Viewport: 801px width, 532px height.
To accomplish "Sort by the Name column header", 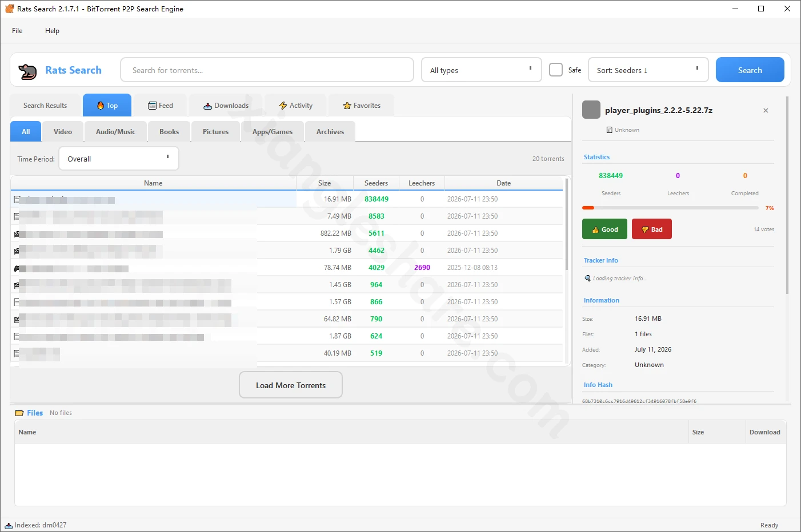I will (153, 183).
